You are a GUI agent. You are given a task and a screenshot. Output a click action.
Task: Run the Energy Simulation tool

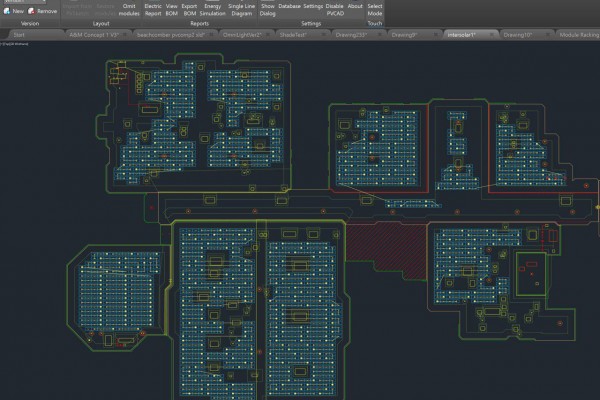pos(213,9)
